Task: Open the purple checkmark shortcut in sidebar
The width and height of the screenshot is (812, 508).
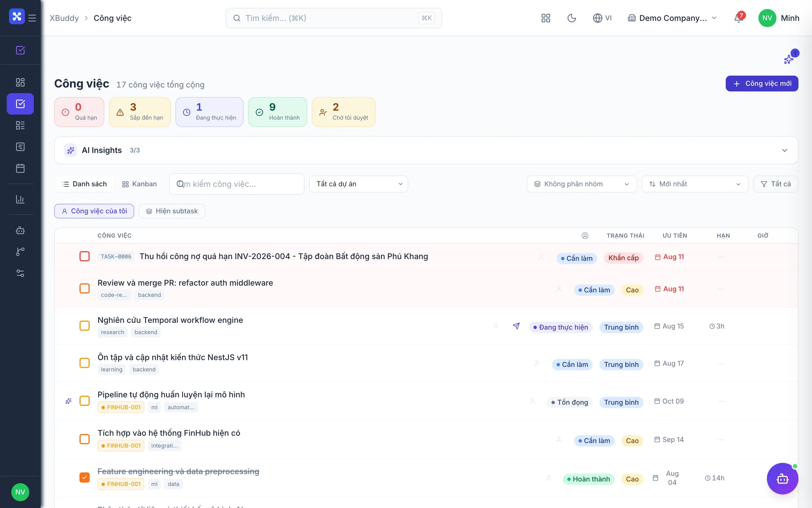Action: (21, 50)
